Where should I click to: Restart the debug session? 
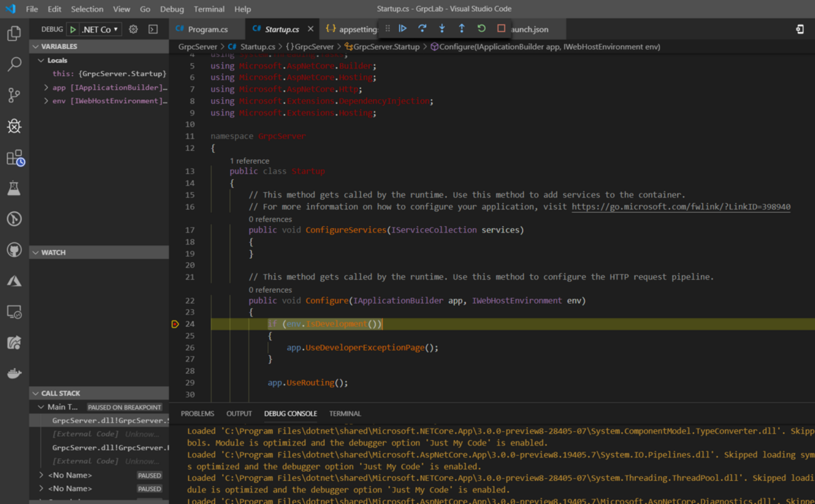tap(481, 29)
